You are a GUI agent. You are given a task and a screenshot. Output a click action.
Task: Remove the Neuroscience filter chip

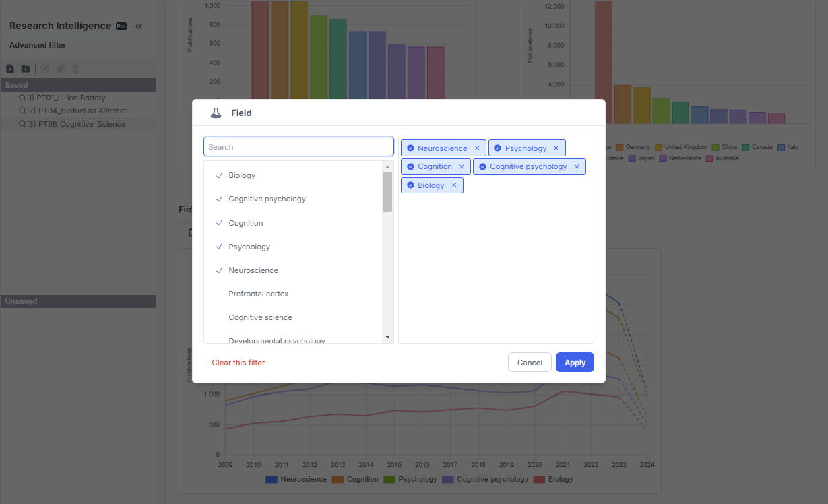point(478,148)
